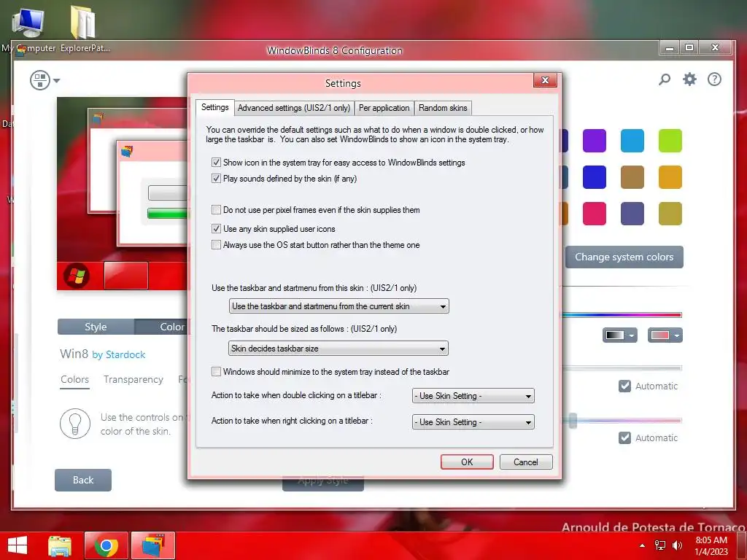Uncheck the lower Automatic checkbox

[624, 437]
